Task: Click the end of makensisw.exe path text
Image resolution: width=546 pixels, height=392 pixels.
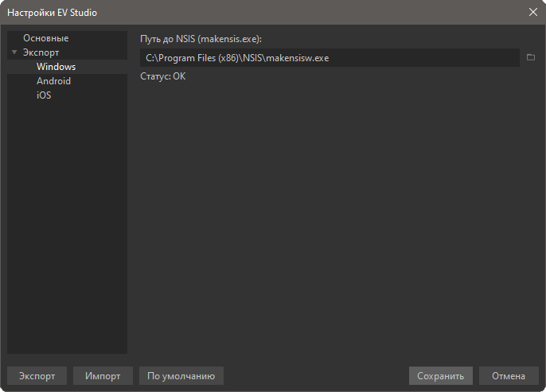Action: 330,58
